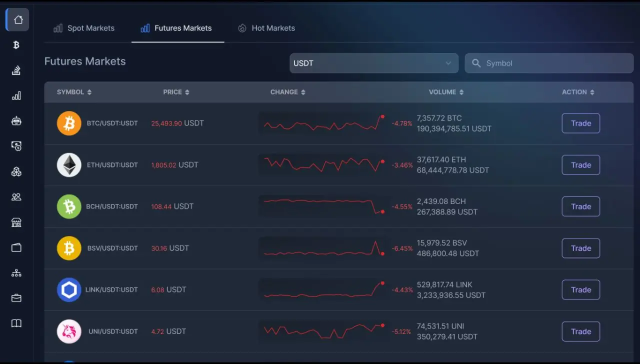Click the -4.78% change value
This screenshot has height=364, width=640.
pos(402,123)
